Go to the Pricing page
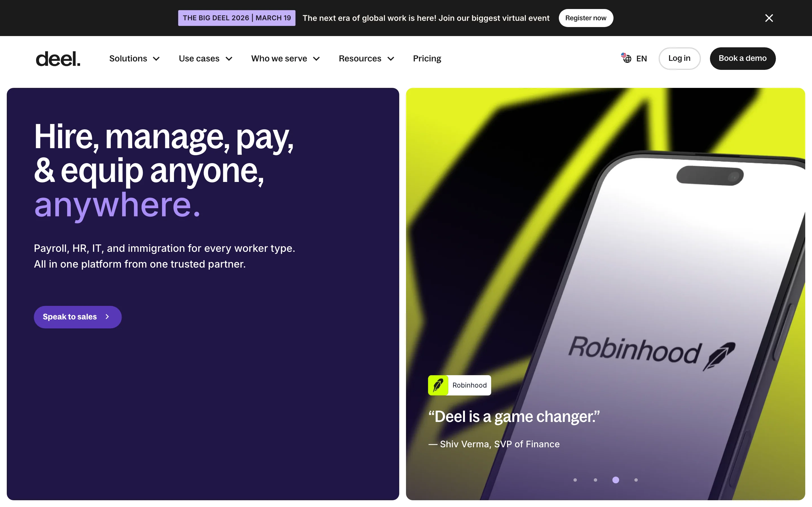 (x=427, y=59)
